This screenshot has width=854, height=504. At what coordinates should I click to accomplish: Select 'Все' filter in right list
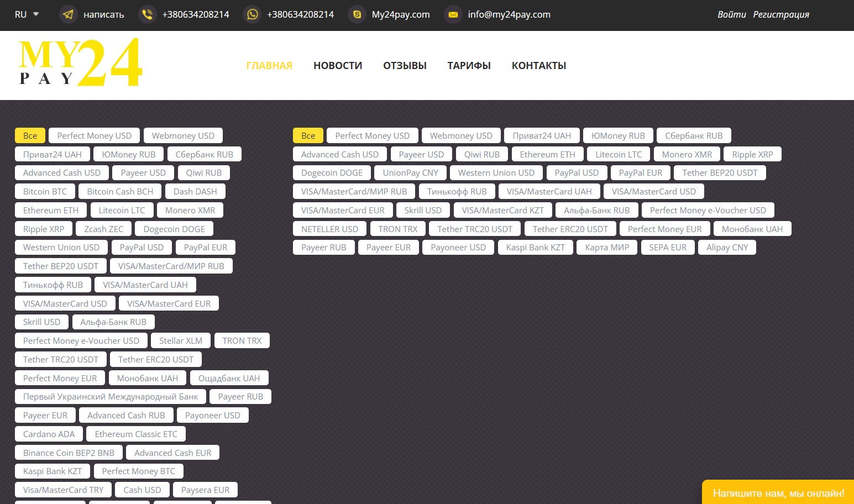point(308,136)
